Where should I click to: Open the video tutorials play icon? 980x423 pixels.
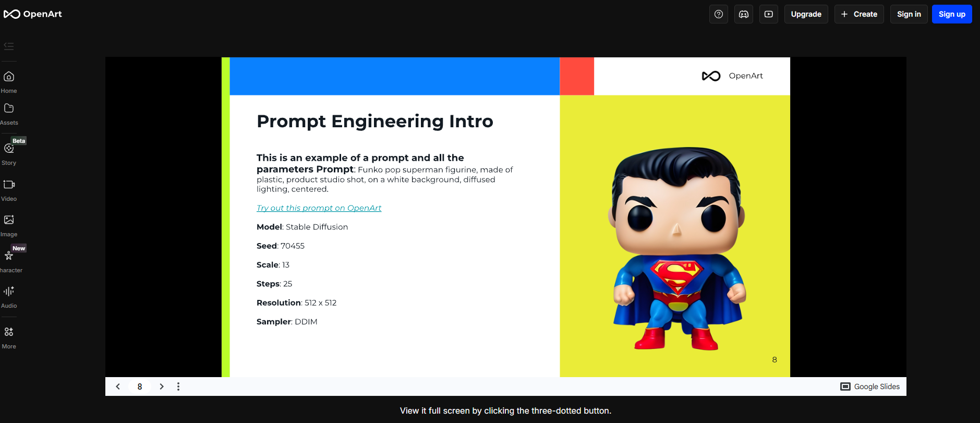tap(769, 14)
